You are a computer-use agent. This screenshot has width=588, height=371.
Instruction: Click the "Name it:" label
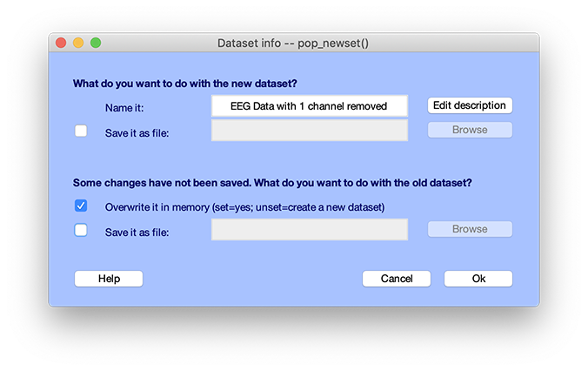pyautogui.click(x=124, y=107)
